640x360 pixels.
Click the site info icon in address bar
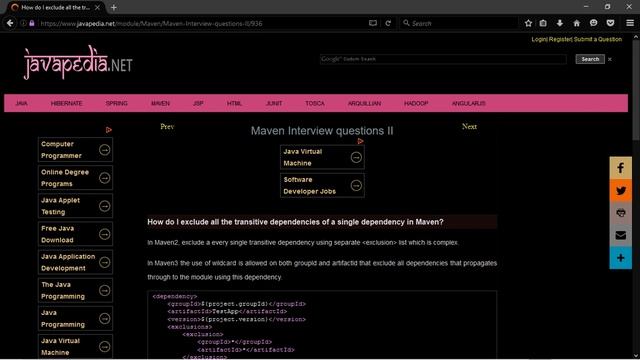click(x=23, y=23)
